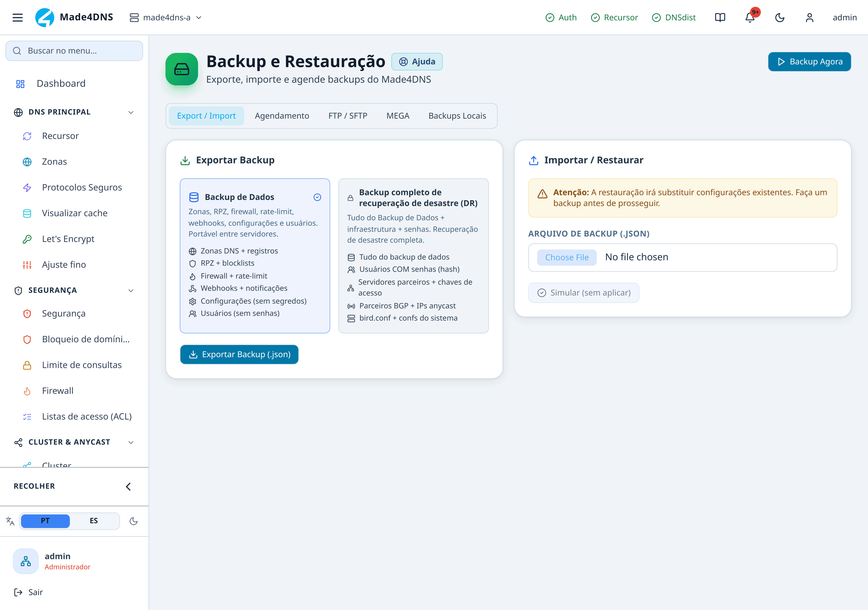The height and width of the screenshot is (610, 868).
Task: Click 'No file chosen' text
Action: click(x=637, y=257)
